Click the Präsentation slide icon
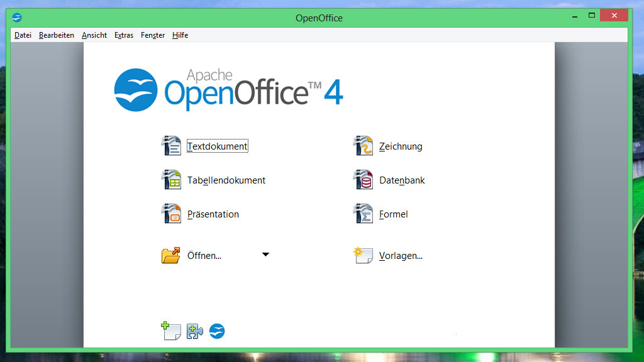 point(171,214)
